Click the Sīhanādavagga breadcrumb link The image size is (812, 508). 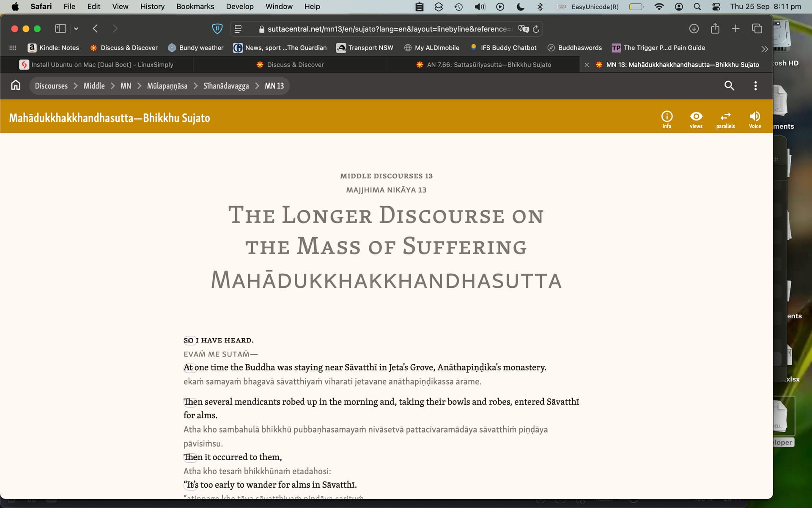point(226,86)
